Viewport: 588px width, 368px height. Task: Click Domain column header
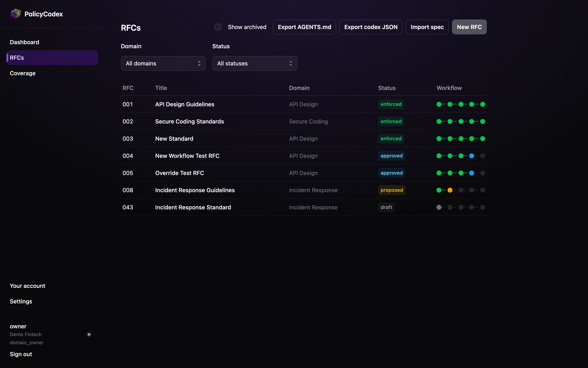pyautogui.click(x=299, y=88)
